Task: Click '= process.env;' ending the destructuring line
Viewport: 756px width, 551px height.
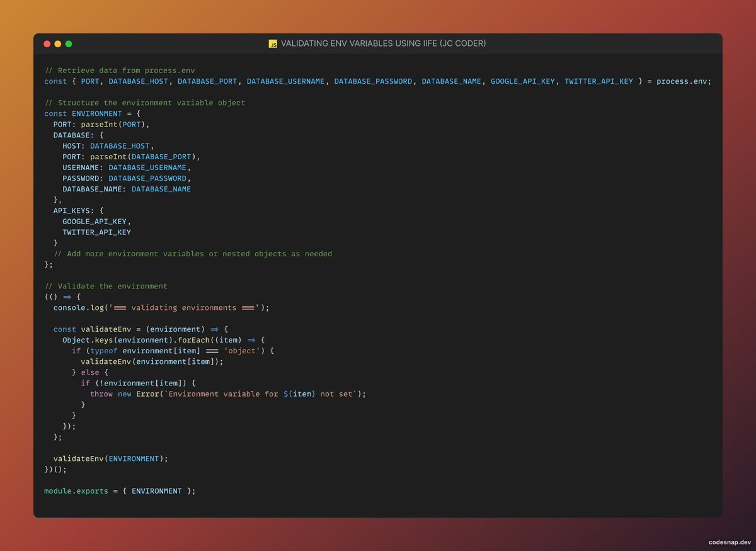Action: [x=679, y=81]
